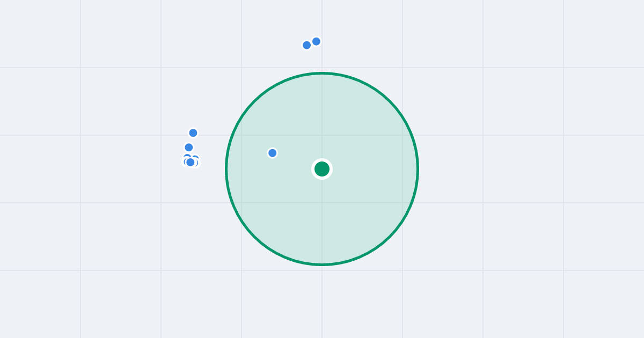
Task: Click the empty map area right of the green circle
Action: tap(510, 169)
